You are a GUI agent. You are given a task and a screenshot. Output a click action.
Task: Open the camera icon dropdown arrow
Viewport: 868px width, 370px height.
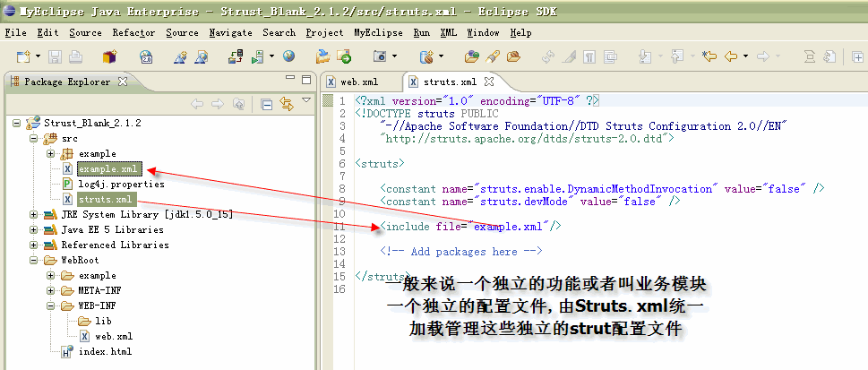coord(394,56)
